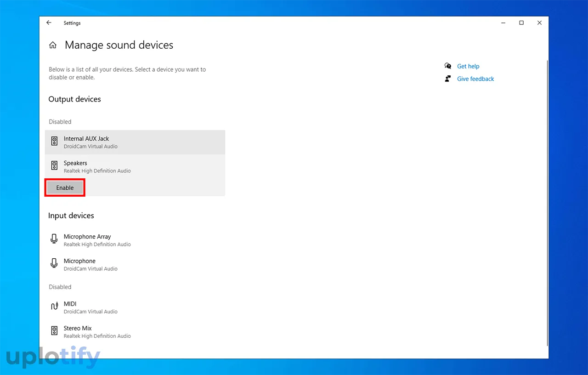
Task: Select the Microphone Array device name
Action: pos(87,237)
